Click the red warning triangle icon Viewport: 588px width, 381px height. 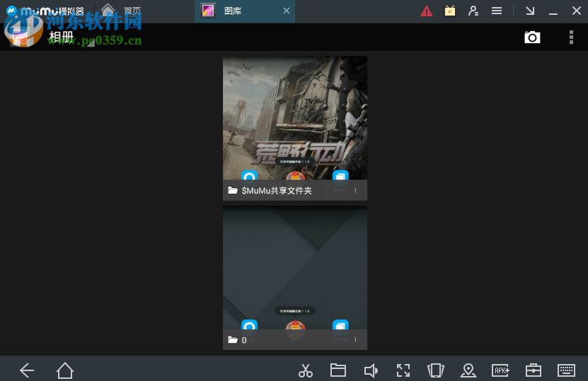(x=427, y=11)
